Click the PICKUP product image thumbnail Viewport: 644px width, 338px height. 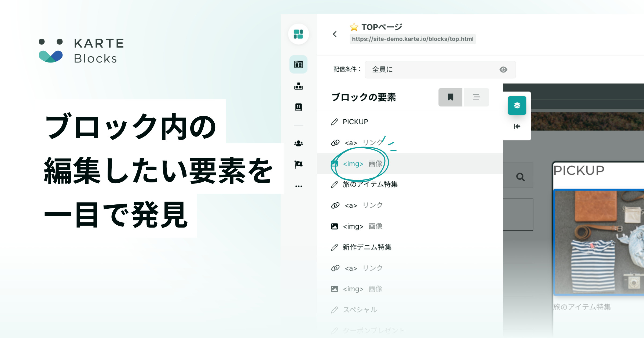tap(598, 242)
